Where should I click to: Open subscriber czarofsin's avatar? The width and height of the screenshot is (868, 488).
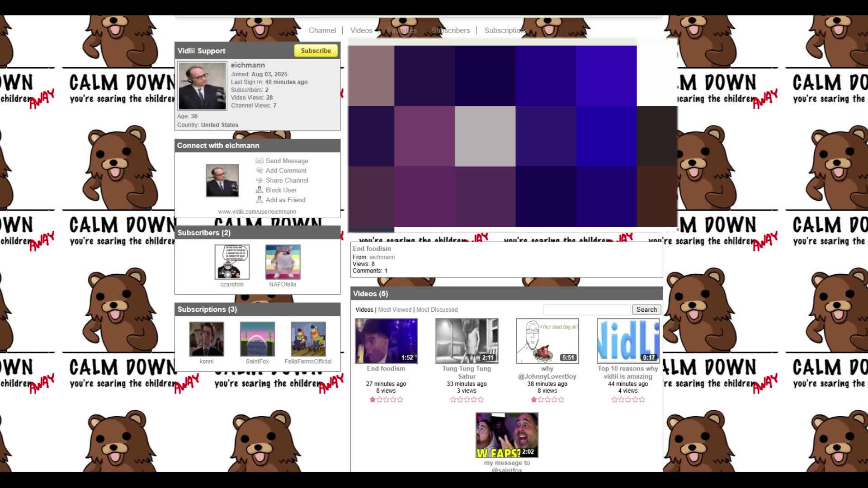tap(232, 262)
